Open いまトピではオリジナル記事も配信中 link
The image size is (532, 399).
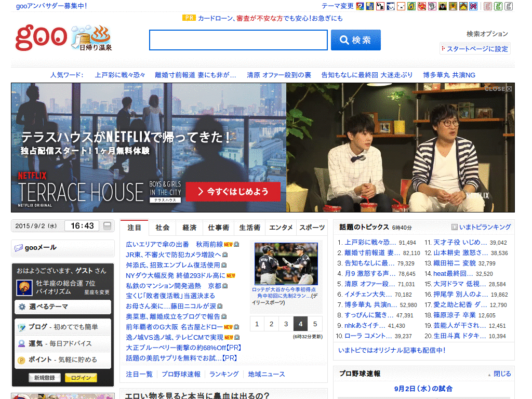392,350
